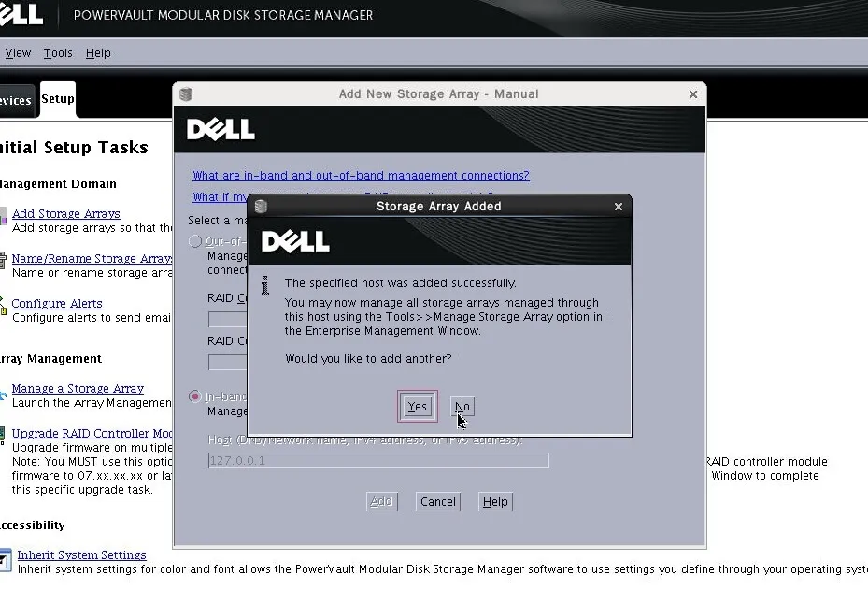Click the Host address input field
The width and height of the screenshot is (868, 604).
click(378, 461)
